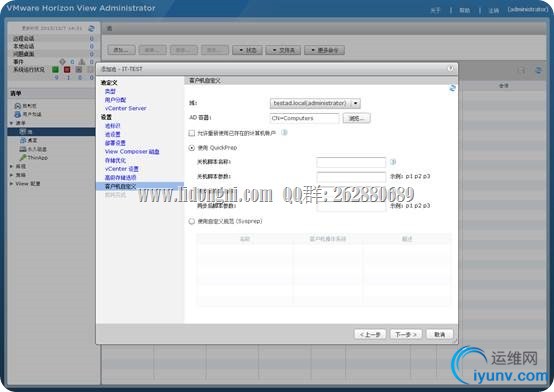
Task: Click the 名称 name column header
Action: click(244, 239)
